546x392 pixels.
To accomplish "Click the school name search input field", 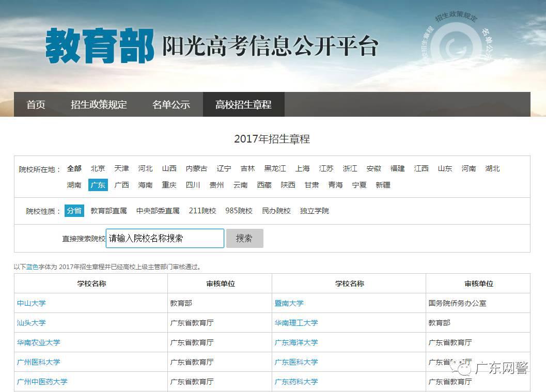I will [165, 239].
